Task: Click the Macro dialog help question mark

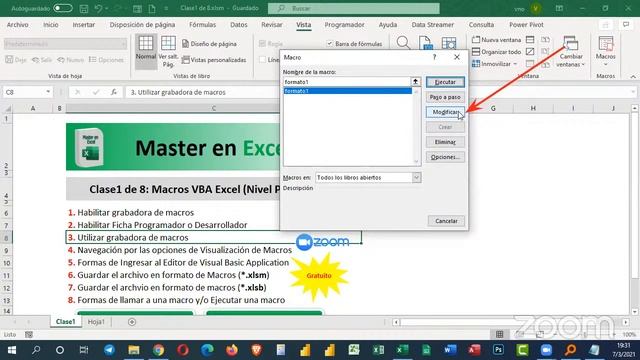Action: (x=434, y=57)
